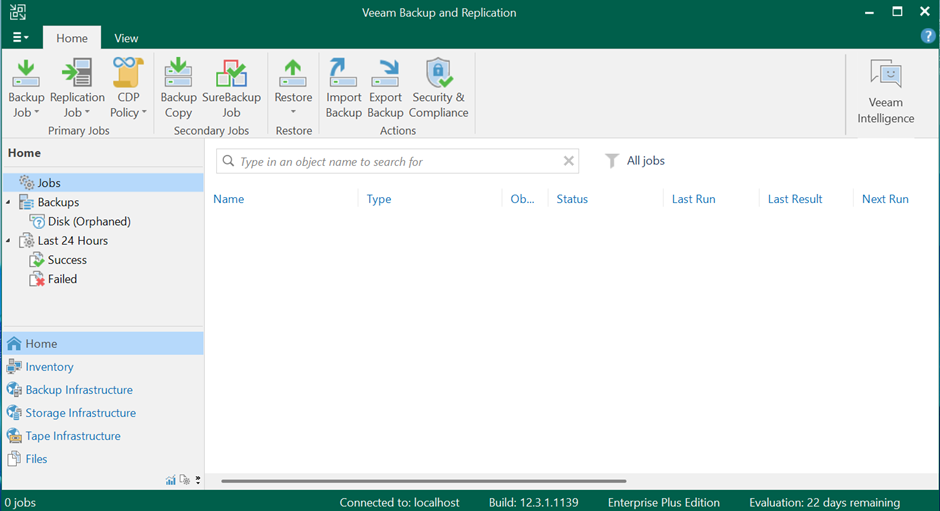Open Tape Infrastructure view
Viewport: 940px width, 511px height.
73,436
